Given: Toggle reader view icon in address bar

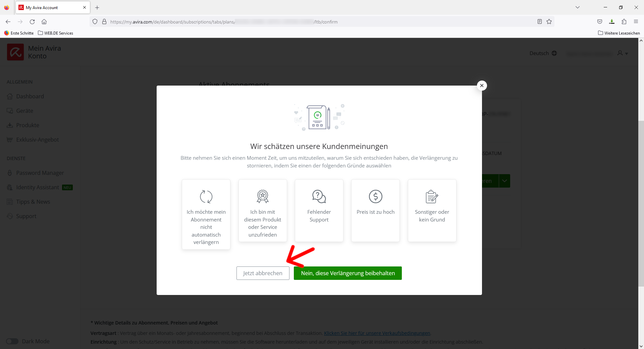Looking at the screenshot, I should tap(540, 22).
